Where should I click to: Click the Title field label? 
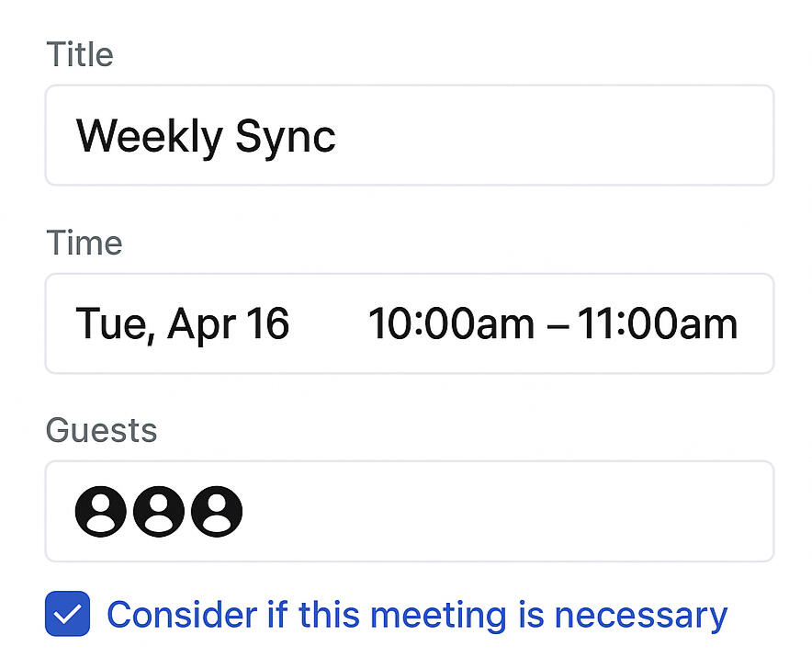click(80, 55)
